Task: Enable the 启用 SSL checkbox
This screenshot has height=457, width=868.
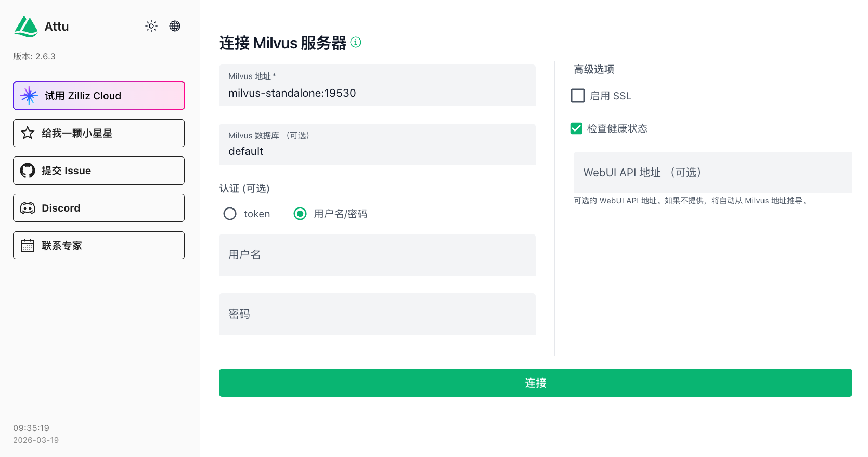Action: tap(578, 96)
